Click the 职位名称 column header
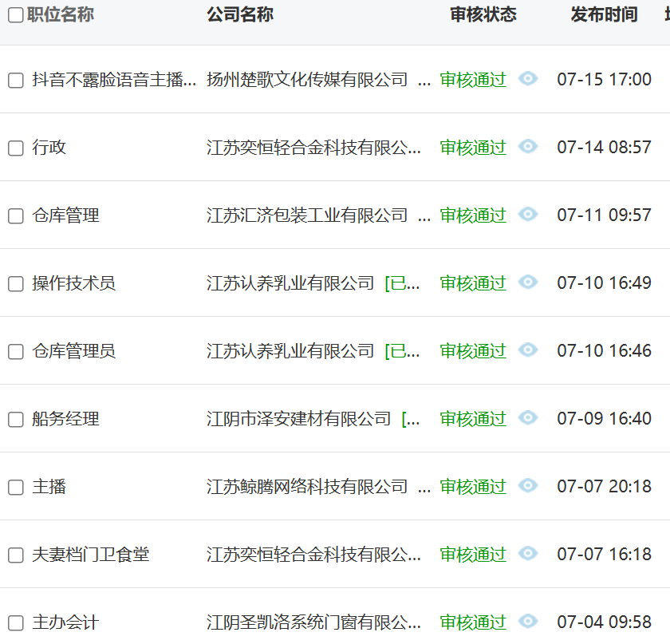The height and width of the screenshot is (644, 670). point(61,15)
